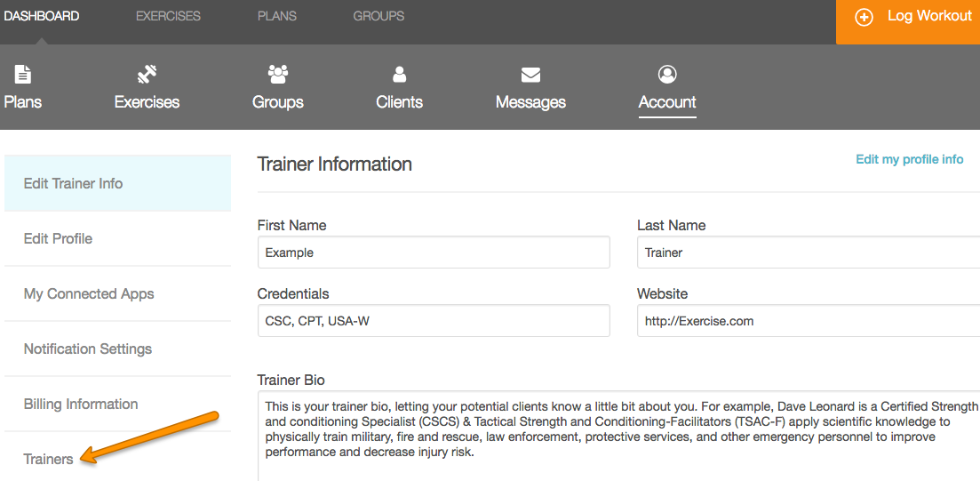Click the plus icon beside Log Workout

[x=864, y=18]
